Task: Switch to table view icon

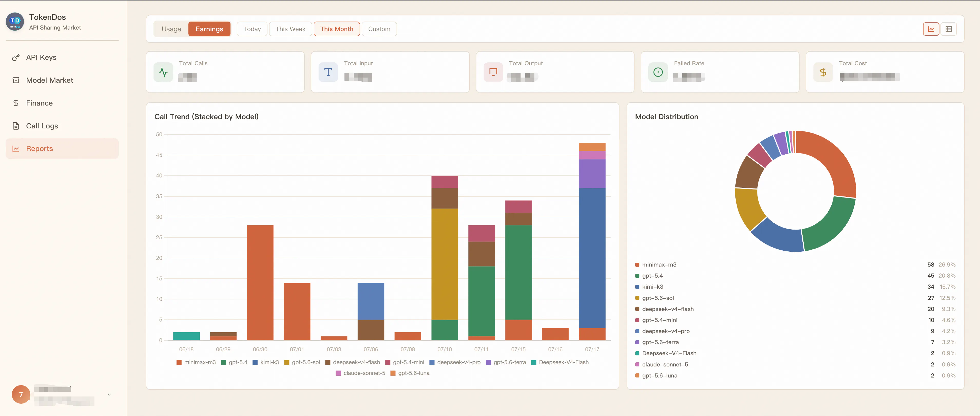Action: coord(948,29)
